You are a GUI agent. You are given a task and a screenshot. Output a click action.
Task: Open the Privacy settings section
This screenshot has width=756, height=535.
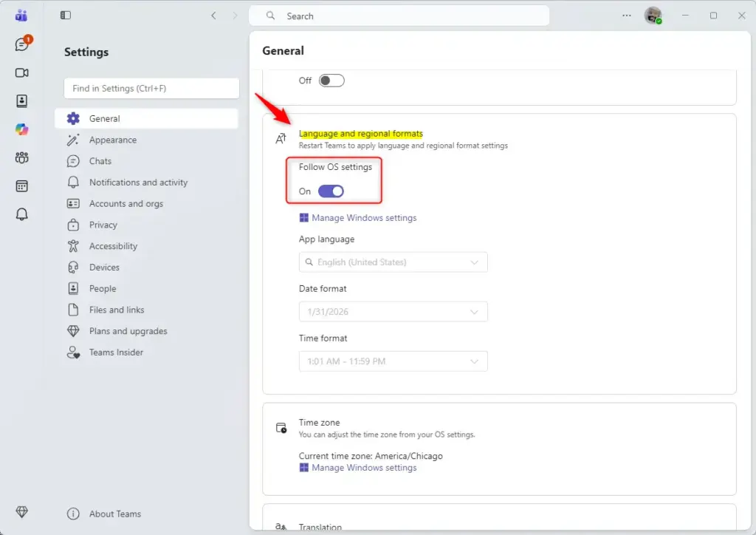(x=147, y=225)
